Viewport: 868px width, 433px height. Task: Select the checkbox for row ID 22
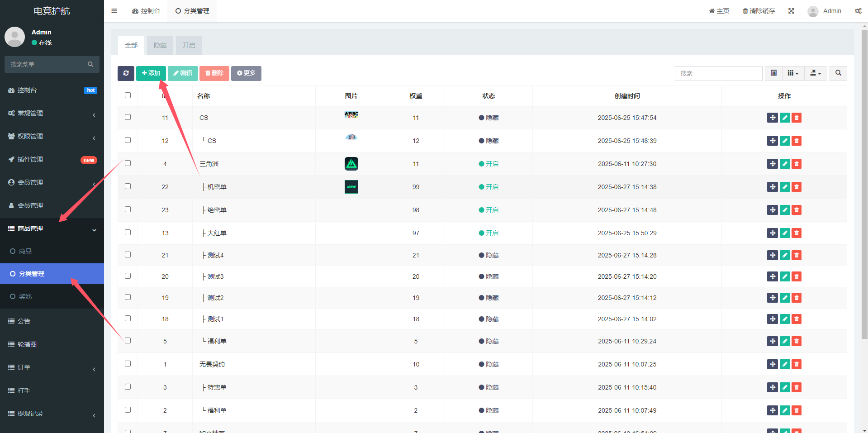128,186
